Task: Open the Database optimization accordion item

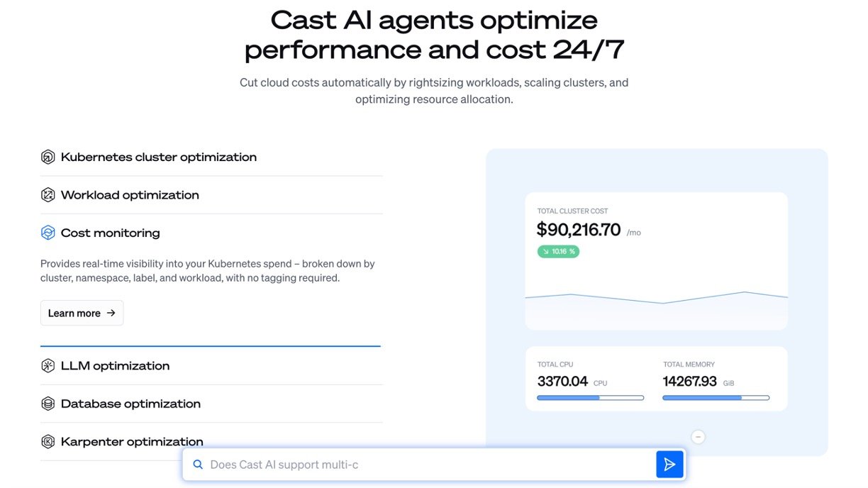Action: tap(130, 404)
